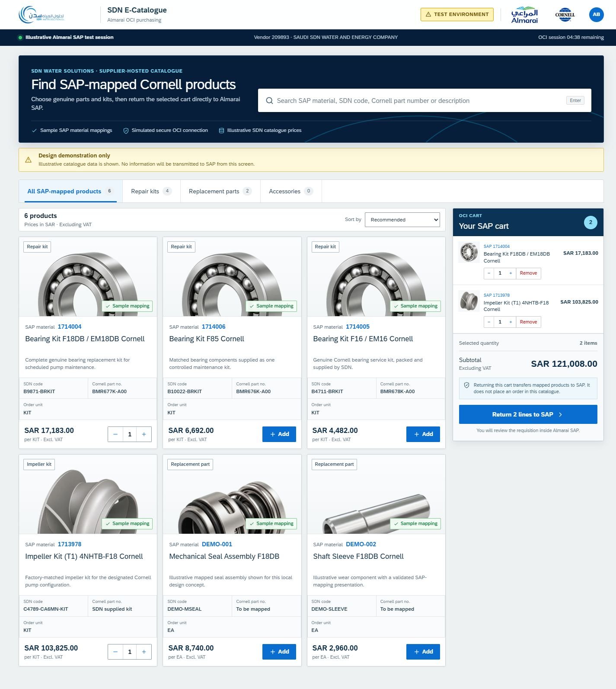Screen dimensions: 616x689
Task: Decrease cart quantity for SAP 1713978
Action: coord(489,322)
